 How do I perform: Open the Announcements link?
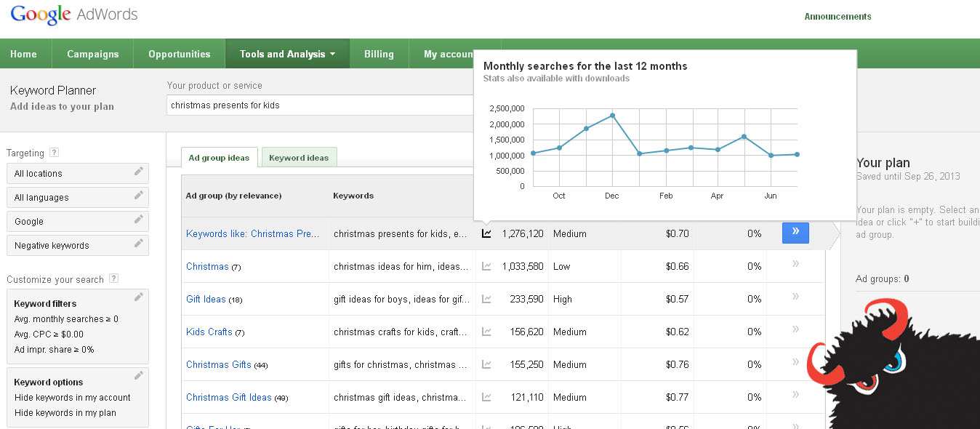(838, 17)
